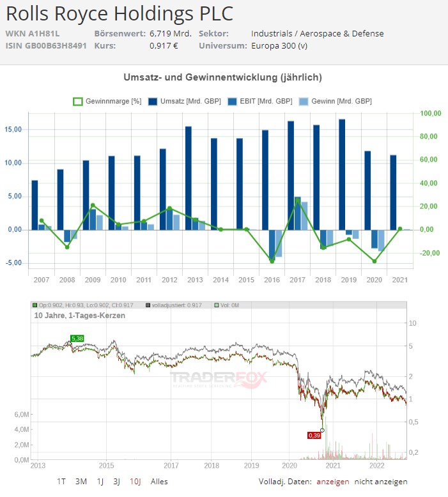Toggle the Gewinnmarge [%] legend swatch
448x497 pixels.
click(x=78, y=102)
